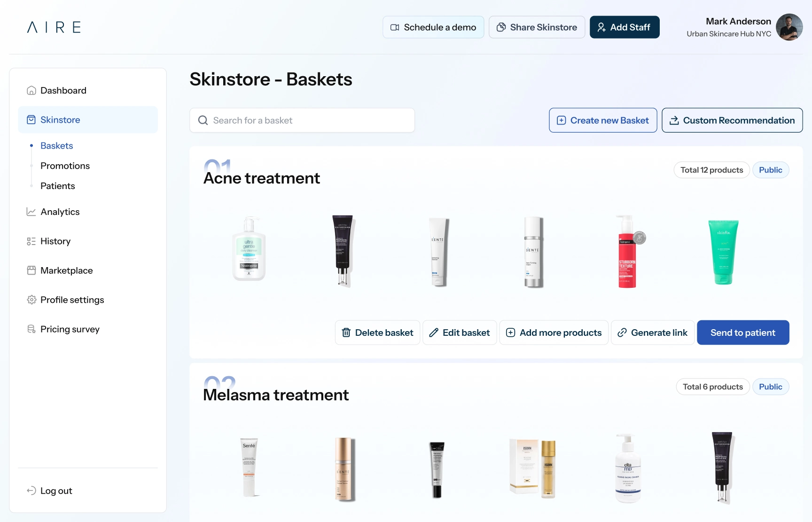The height and width of the screenshot is (522, 812).
Task: Click the Marketplace store icon
Action: click(x=31, y=270)
